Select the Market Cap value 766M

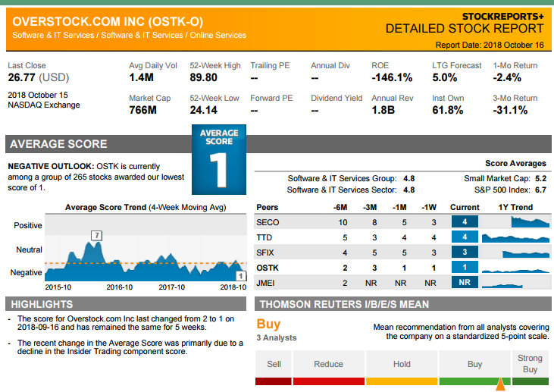pyautogui.click(x=142, y=110)
